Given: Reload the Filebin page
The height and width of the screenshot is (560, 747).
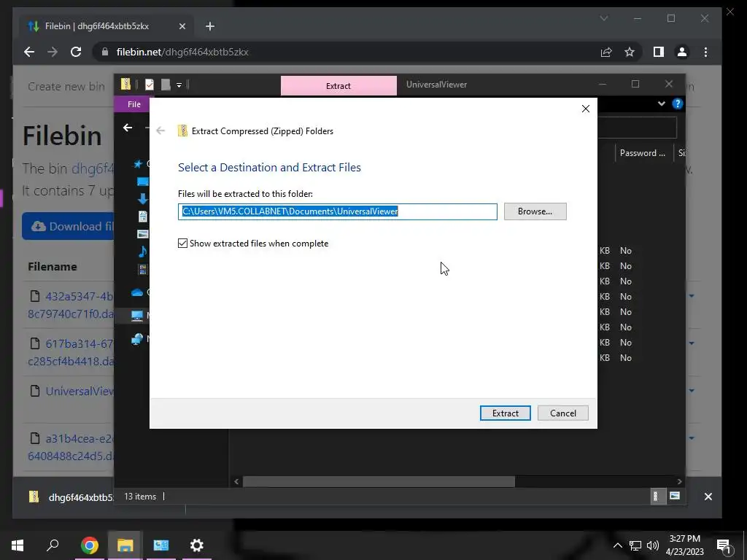Looking at the screenshot, I should coord(76,52).
